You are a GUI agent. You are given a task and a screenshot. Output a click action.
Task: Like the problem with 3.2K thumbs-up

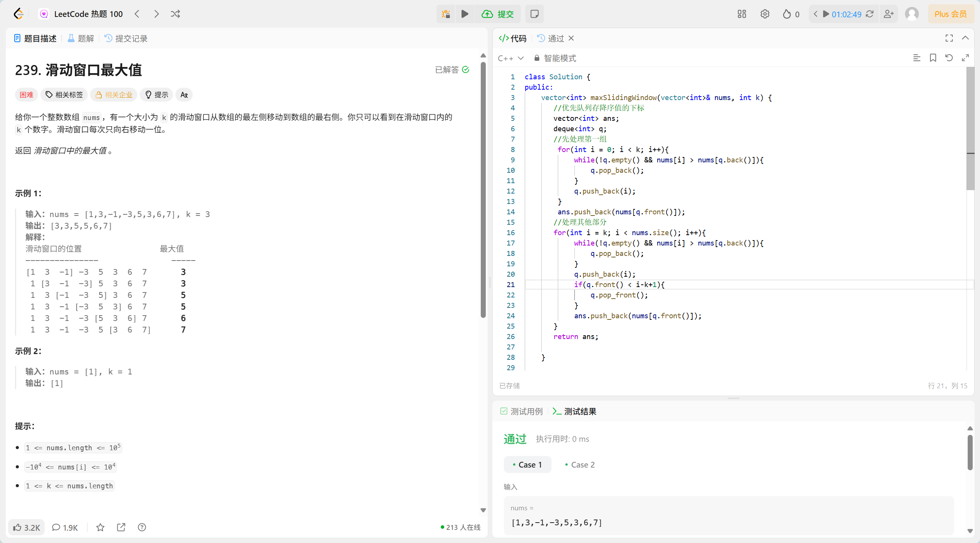tap(27, 527)
